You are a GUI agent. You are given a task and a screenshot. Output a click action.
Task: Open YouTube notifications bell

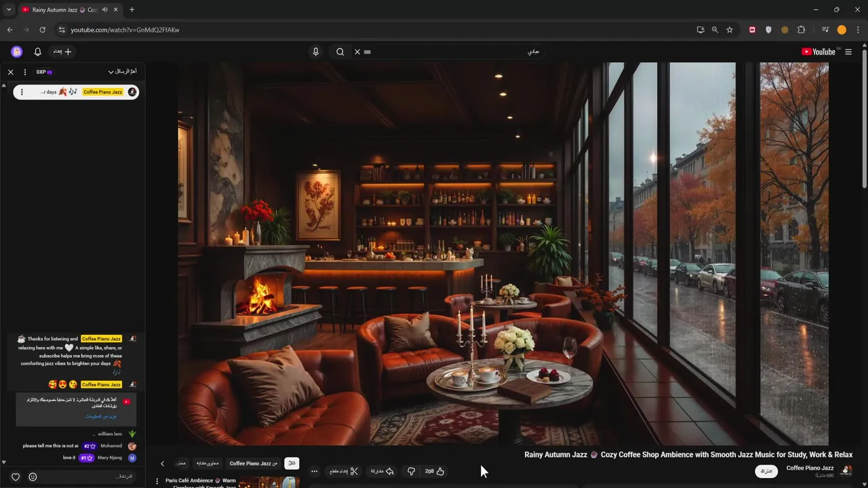pos(38,52)
